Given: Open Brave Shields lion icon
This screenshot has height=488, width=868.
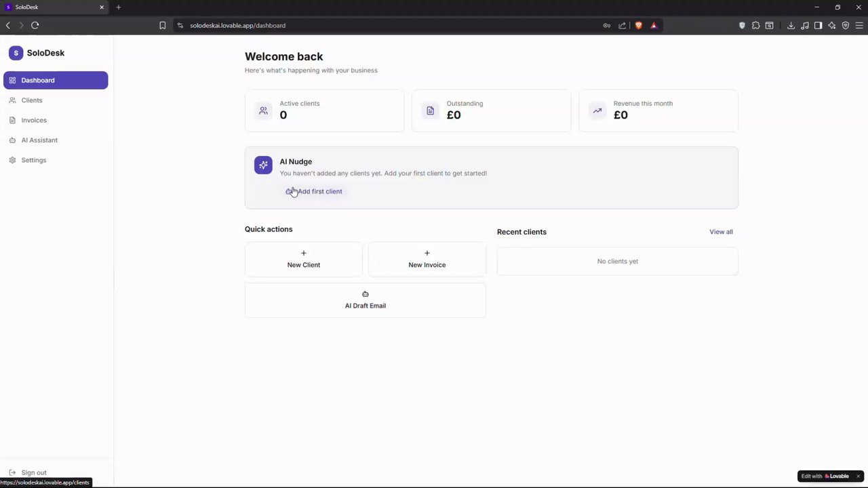Looking at the screenshot, I should [x=638, y=25].
